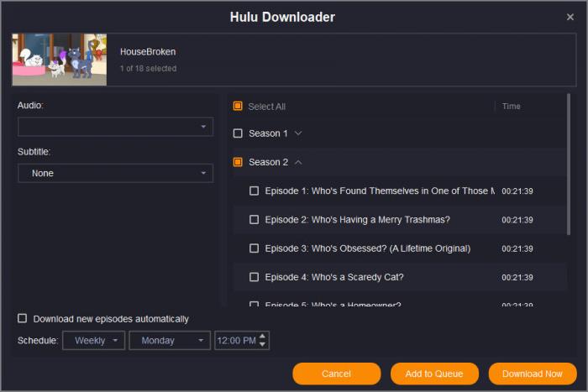Toggle the Select All checkbox
Image resolution: width=588 pixels, height=392 pixels.
[x=238, y=106]
